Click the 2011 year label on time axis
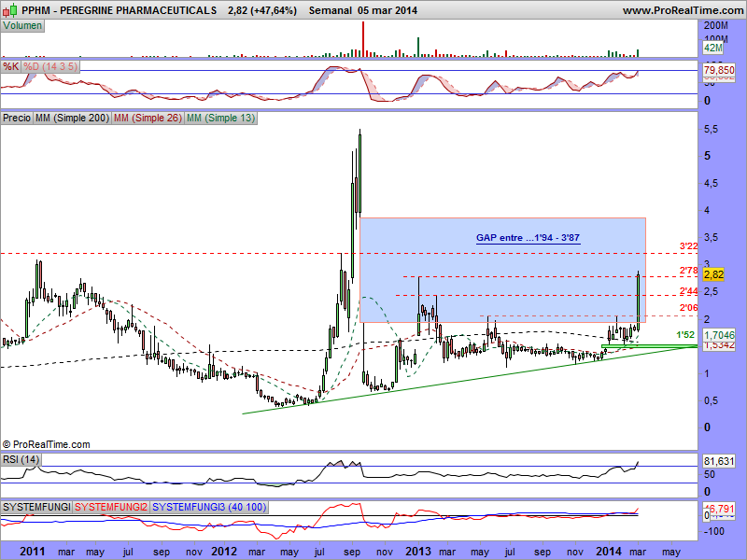Viewport: 747px width, 560px height. pyautogui.click(x=33, y=552)
